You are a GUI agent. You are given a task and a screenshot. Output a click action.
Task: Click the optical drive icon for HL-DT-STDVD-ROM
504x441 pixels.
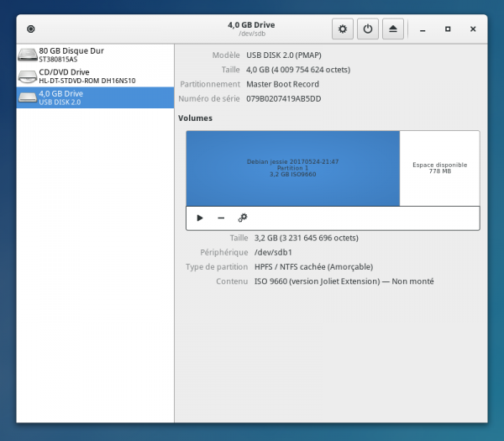(28, 76)
